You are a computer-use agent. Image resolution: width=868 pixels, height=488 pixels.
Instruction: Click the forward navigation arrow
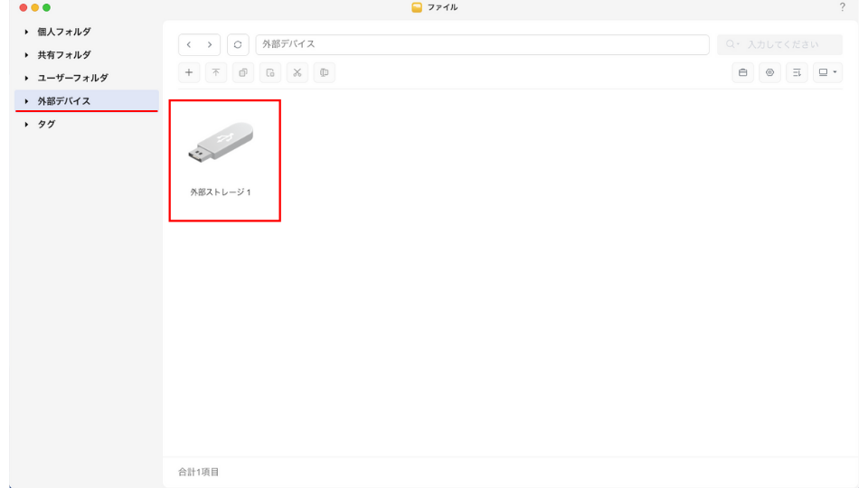[x=210, y=44]
